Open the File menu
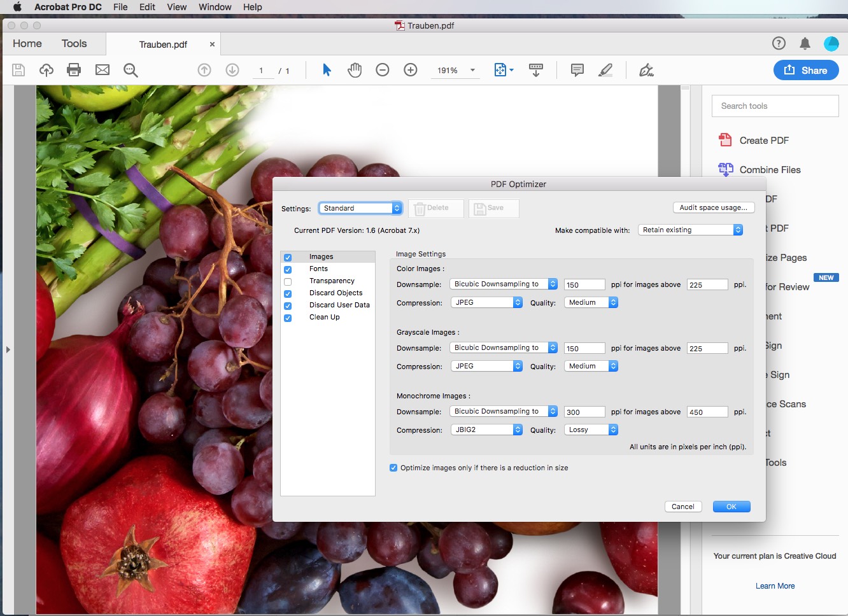 pyautogui.click(x=120, y=7)
